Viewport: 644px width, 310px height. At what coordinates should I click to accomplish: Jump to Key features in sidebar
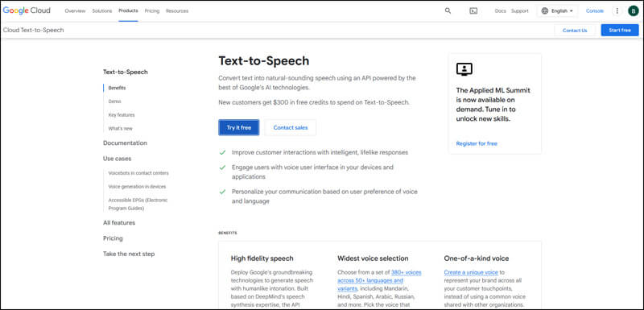[122, 115]
